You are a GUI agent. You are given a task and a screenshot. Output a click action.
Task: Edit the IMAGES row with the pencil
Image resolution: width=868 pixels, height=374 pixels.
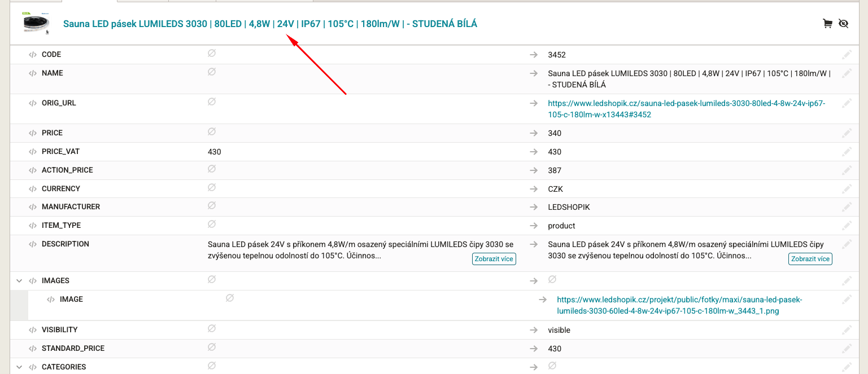tap(847, 281)
